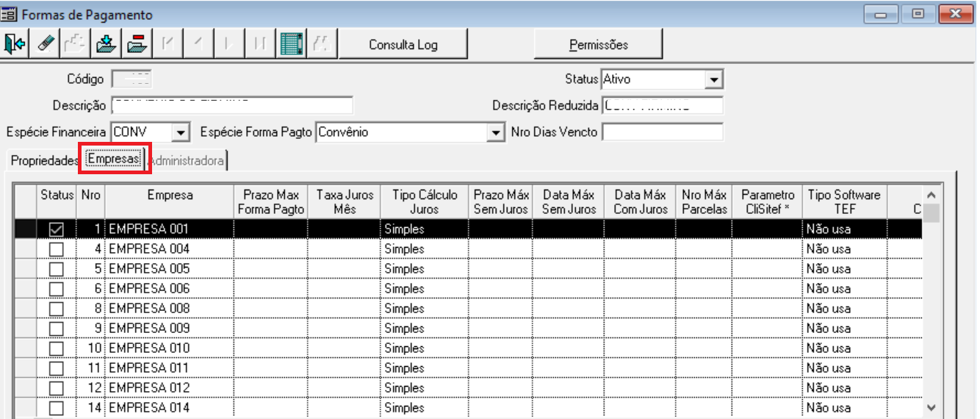Switch to the Propriedades tab

(x=44, y=160)
